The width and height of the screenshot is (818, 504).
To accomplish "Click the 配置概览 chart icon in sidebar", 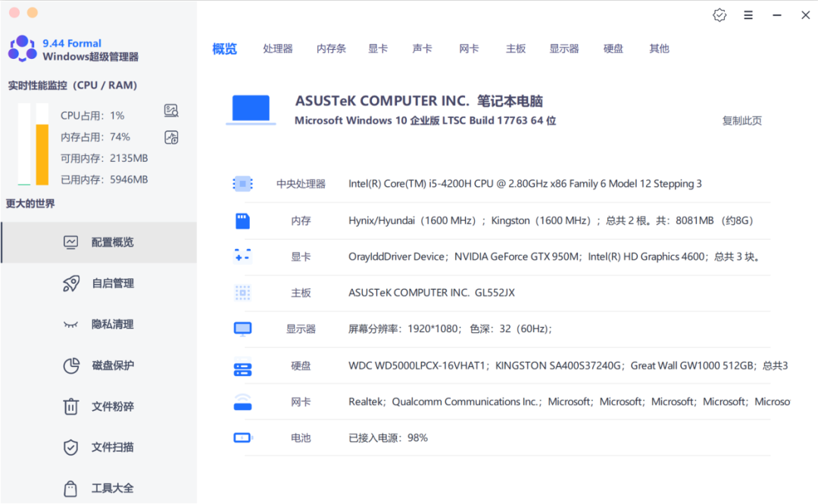I will pyautogui.click(x=71, y=242).
